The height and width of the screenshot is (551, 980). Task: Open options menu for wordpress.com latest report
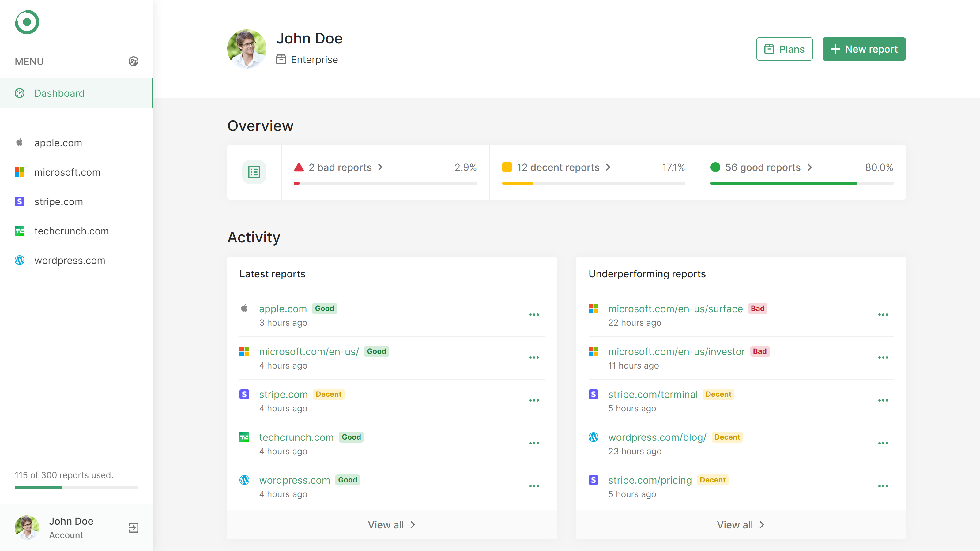point(534,486)
